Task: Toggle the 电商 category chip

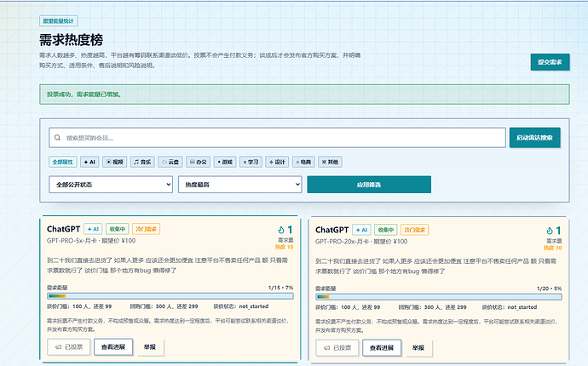Action: coord(303,162)
